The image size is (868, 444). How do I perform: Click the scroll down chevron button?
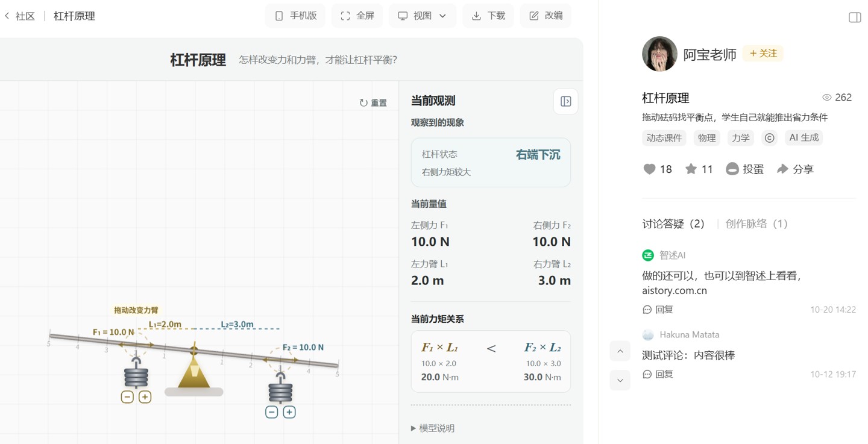(x=620, y=381)
